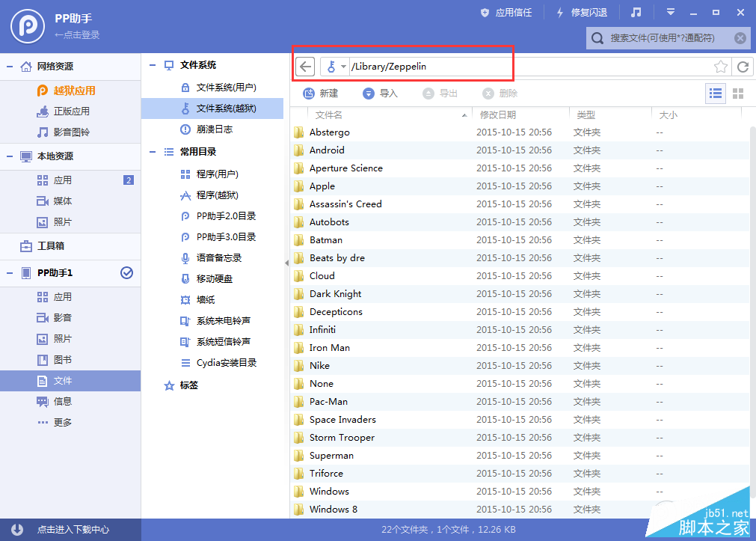Screen dimensions: 756x541
Task: Select device 文件 item
Action: (x=70, y=381)
